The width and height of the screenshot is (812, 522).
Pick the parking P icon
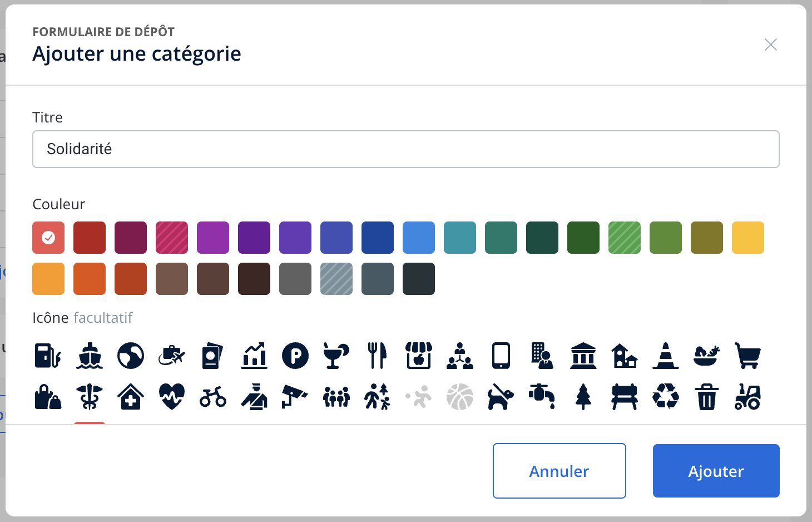[295, 356]
